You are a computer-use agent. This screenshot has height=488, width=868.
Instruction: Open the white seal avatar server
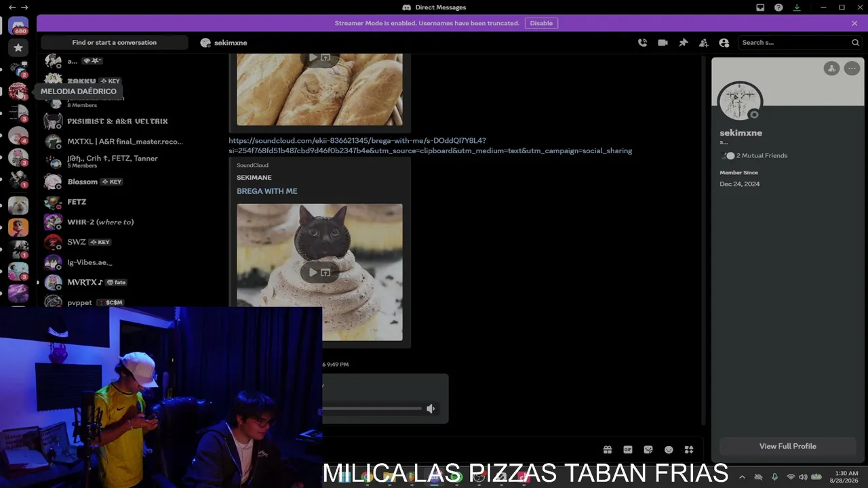[18, 205]
